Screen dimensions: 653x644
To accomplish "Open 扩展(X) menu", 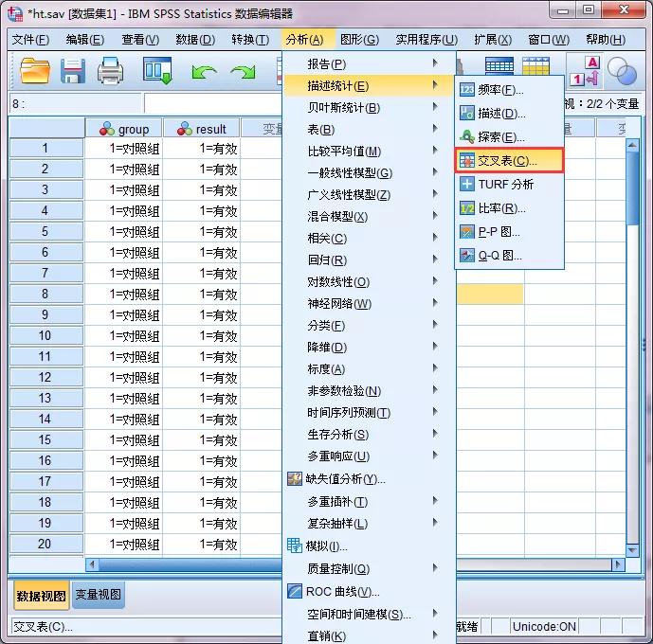I will coord(493,40).
